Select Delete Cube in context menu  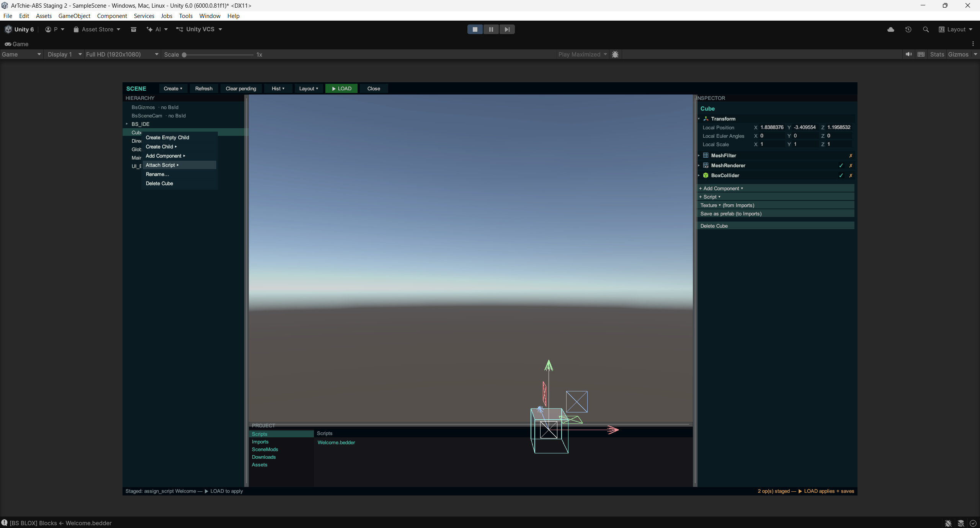tap(179, 183)
